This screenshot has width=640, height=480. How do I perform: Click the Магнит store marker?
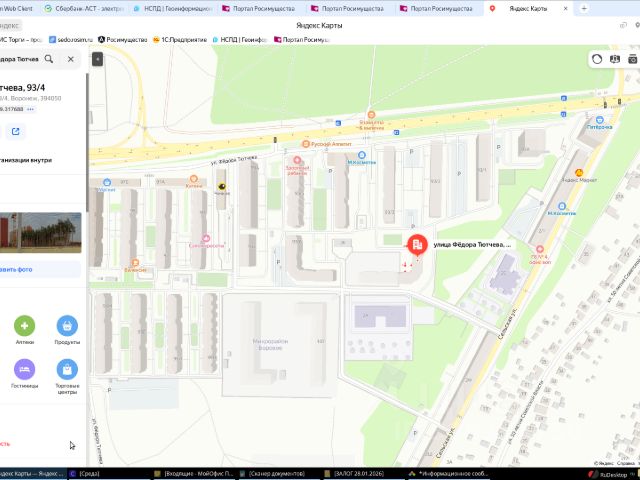click(x=107, y=182)
